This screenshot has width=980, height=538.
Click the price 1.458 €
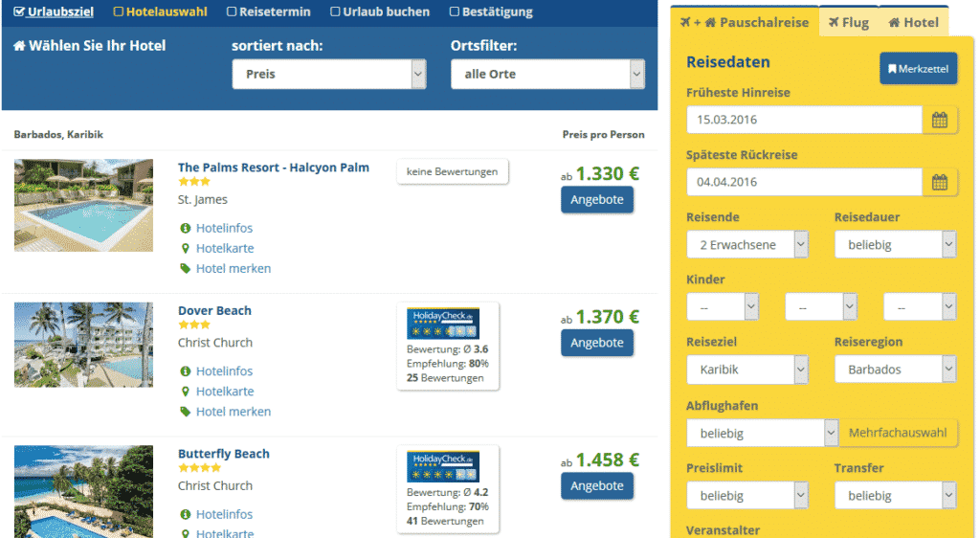pyautogui.click(x=608, y=460)
